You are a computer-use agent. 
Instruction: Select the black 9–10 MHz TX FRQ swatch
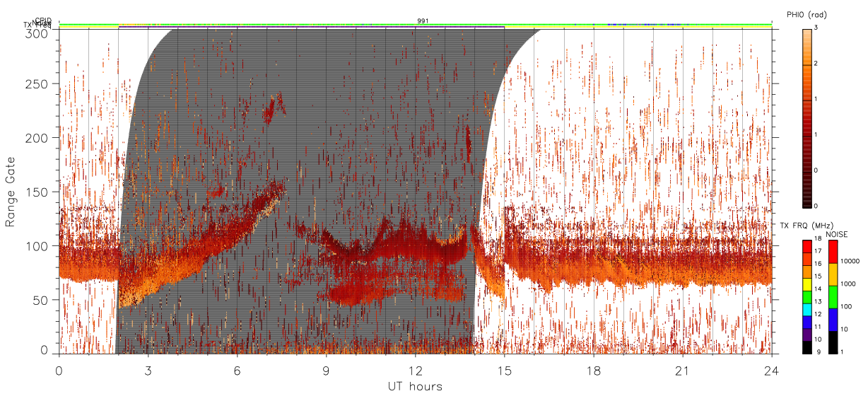(807, 346)
